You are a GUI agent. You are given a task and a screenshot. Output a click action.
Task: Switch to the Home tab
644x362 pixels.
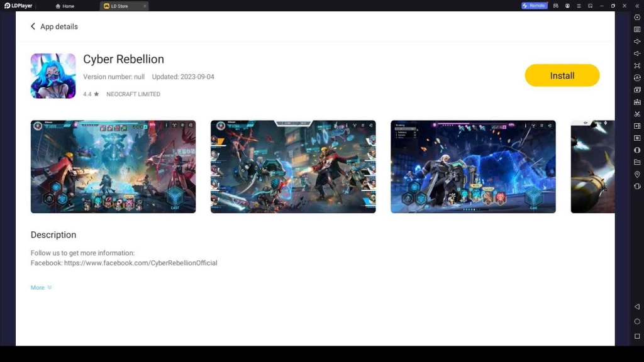pos(65,6)
